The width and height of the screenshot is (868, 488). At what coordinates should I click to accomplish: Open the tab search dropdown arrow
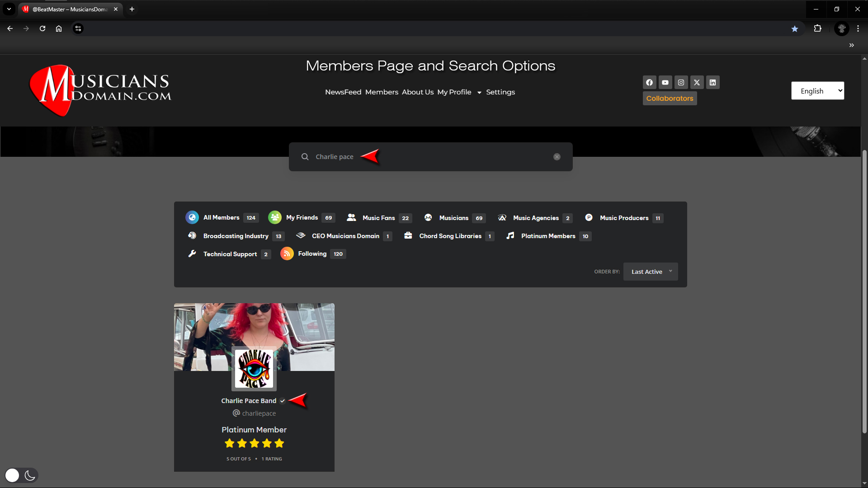(x=9, y=9)
